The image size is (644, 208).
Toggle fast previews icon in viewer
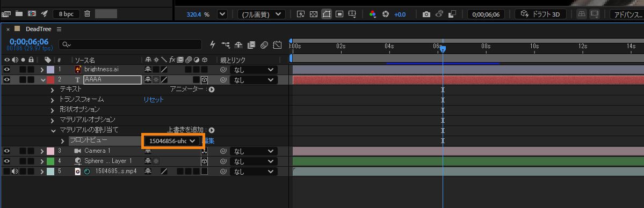tap(301, 14)
